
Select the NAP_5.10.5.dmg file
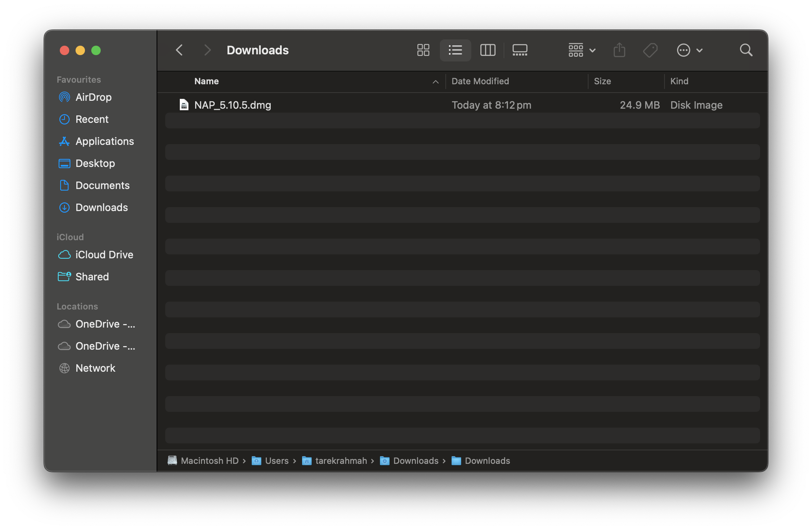[x=233, y=105]
